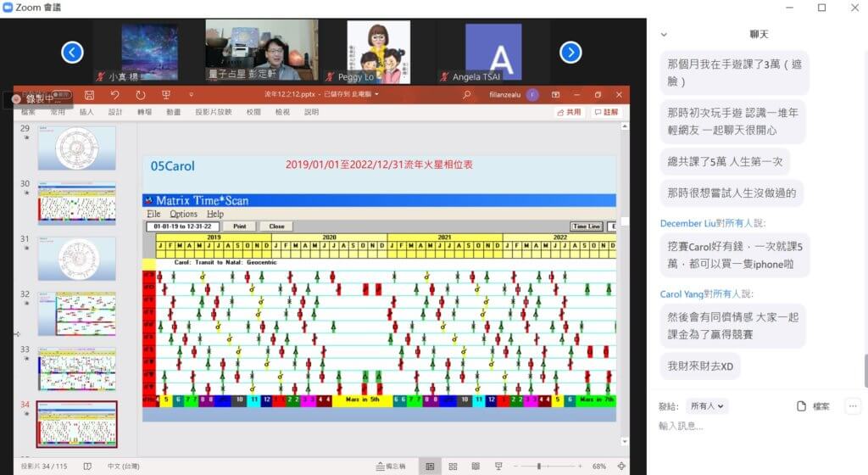Open the 檢視 ribbon tab

point(282,112)
